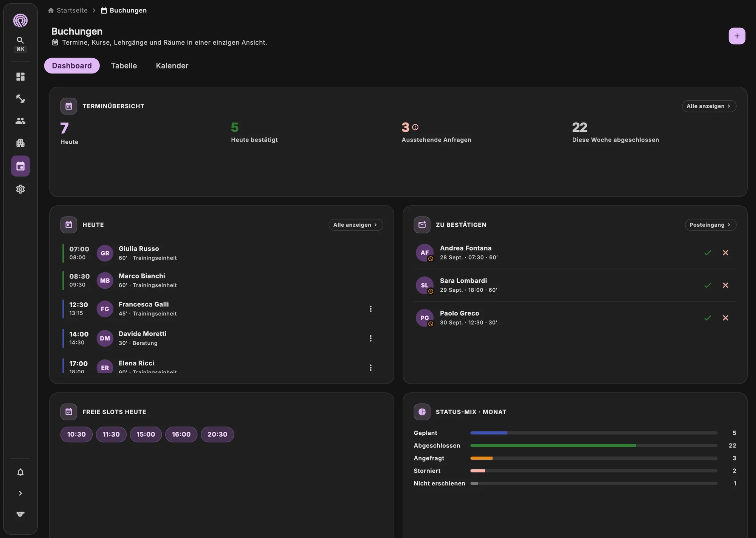Viewport: 756px width, 538px height.
Task: Confirm Paolo Greco's request with checkmark
Action: (x=708, y=318)
